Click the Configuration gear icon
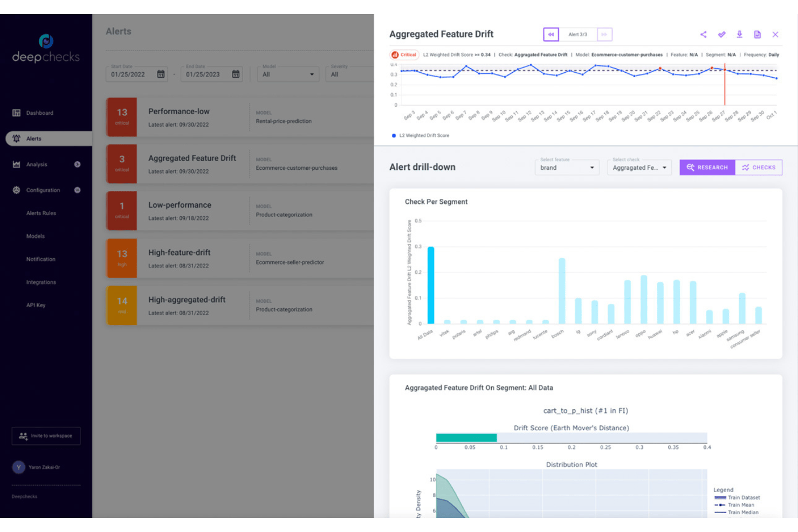 pos(17,190)
